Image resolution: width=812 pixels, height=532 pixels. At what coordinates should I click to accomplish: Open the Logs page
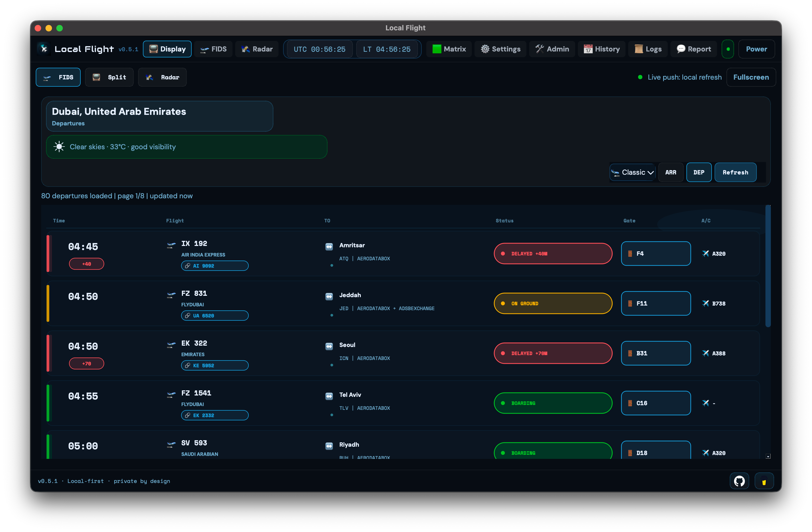click(x=647, y=49)
